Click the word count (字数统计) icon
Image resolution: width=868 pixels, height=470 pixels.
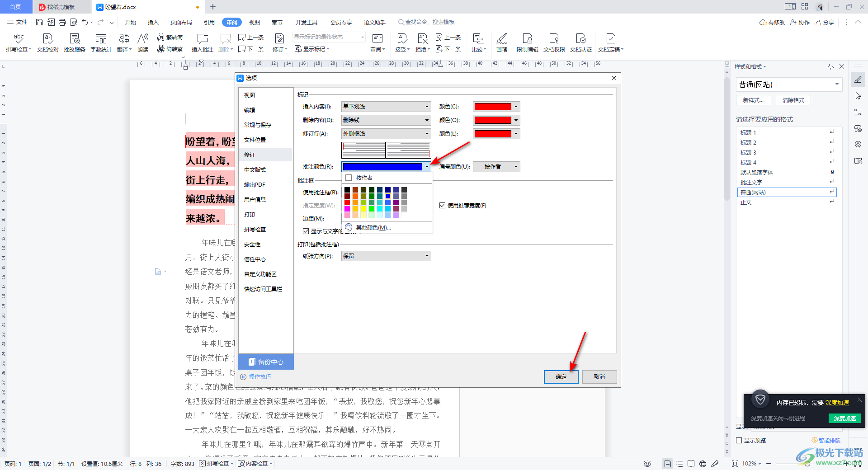pyautogui.click(x=101, y=43)
